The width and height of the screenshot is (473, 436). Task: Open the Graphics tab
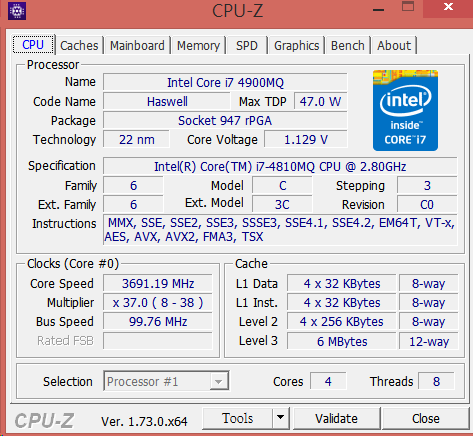click(297, 45)
